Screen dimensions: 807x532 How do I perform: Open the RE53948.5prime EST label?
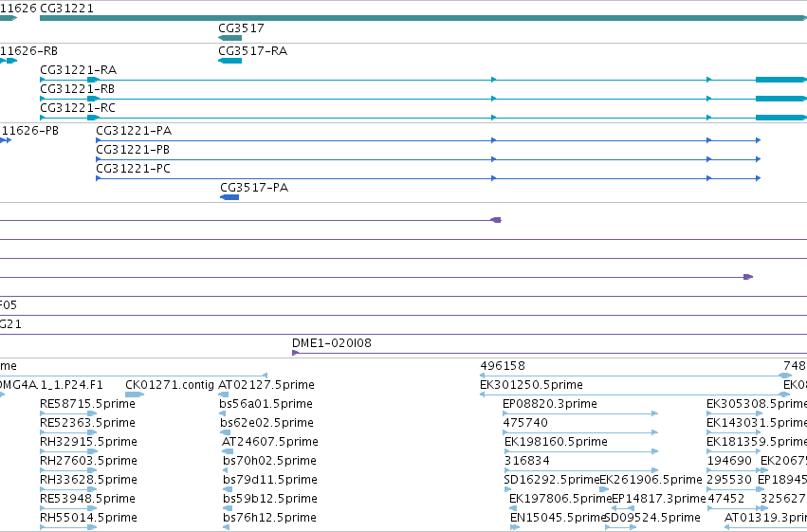pos(87,499)
